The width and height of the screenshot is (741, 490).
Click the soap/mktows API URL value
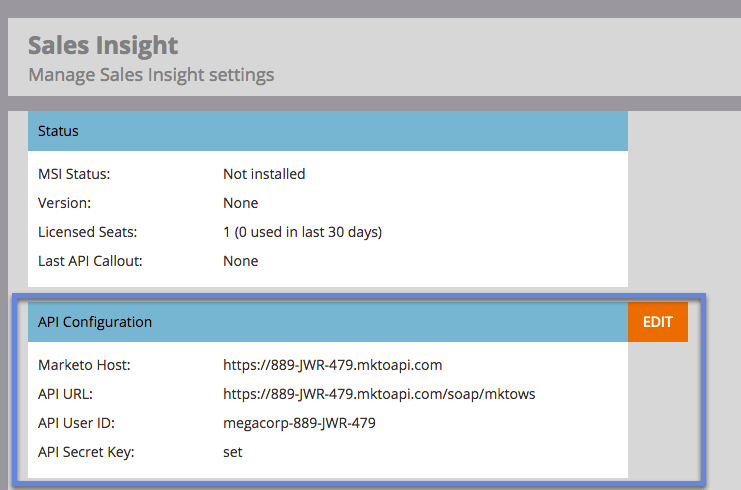pos(379,394)
